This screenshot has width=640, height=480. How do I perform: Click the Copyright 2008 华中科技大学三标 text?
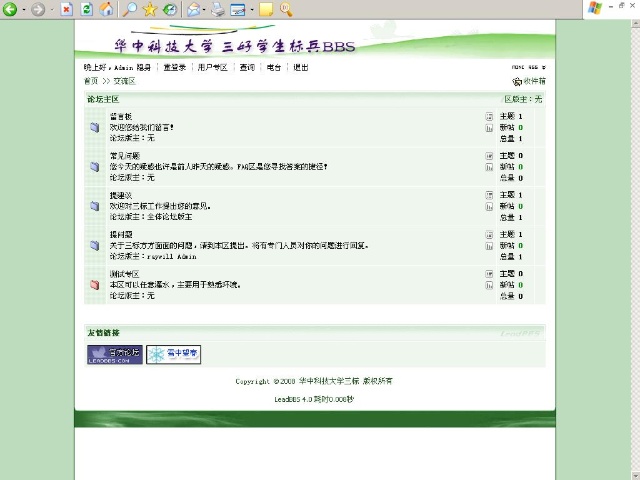(x=314, y=381)
